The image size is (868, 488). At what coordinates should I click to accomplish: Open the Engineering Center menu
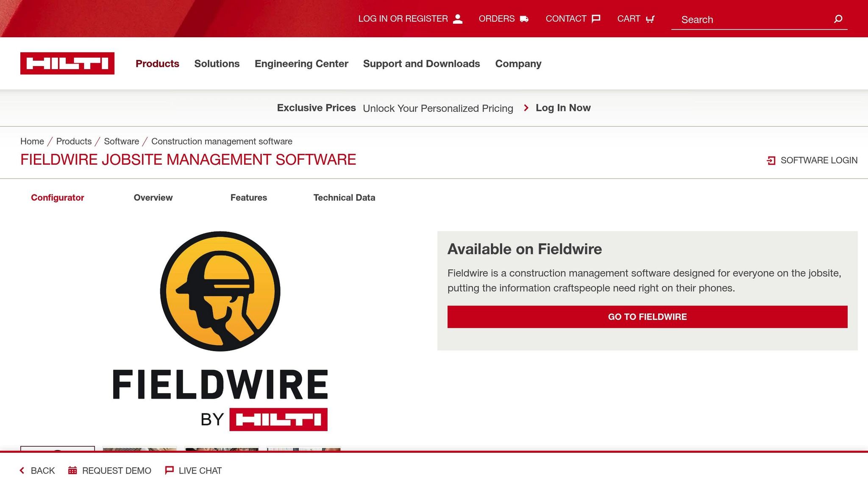(x=301, y=64)
